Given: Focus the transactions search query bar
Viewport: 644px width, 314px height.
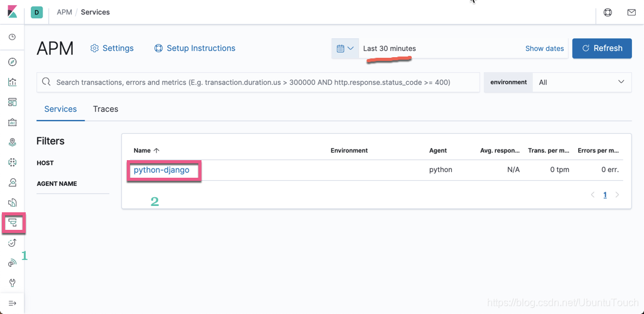Looking at the screenshot, I should pyautogui.click(x=259, y=82).
